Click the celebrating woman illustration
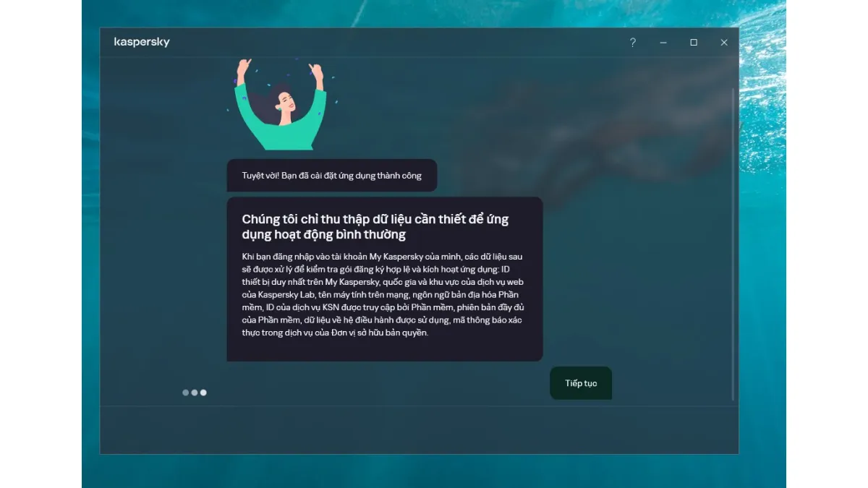This screenshot has height=488, width=868. pyautogui.click(x=280, y=105)
